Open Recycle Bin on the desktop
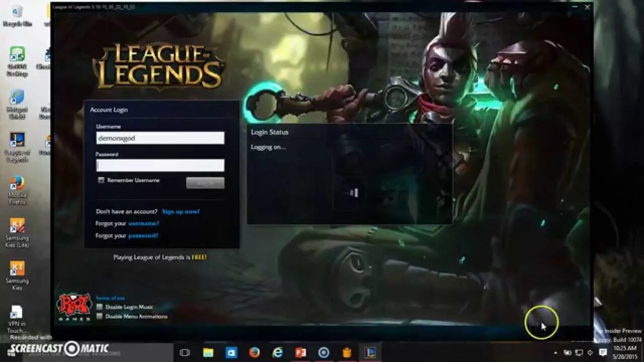 point(17,16)
